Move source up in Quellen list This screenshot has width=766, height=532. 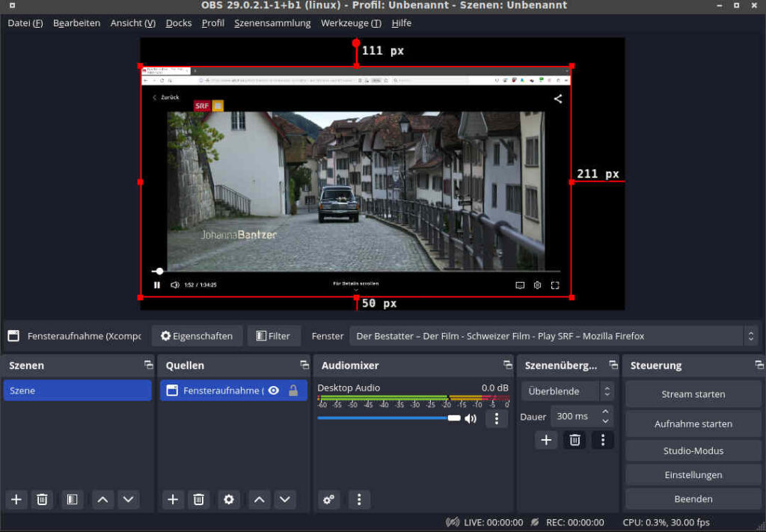tap(259, 499)
